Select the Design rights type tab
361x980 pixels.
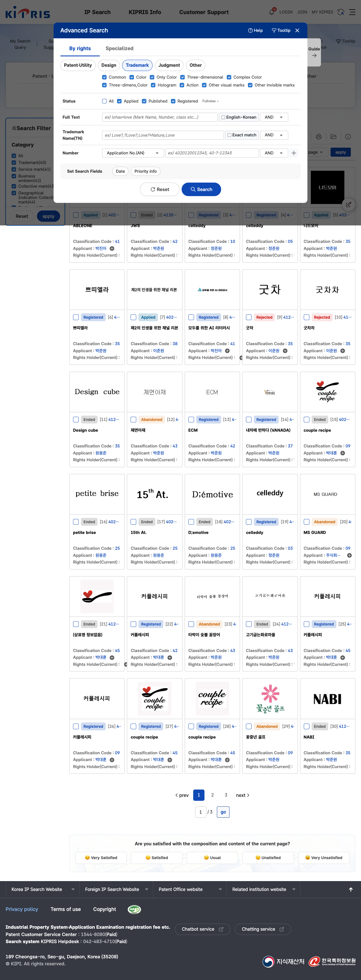[109, 65]
